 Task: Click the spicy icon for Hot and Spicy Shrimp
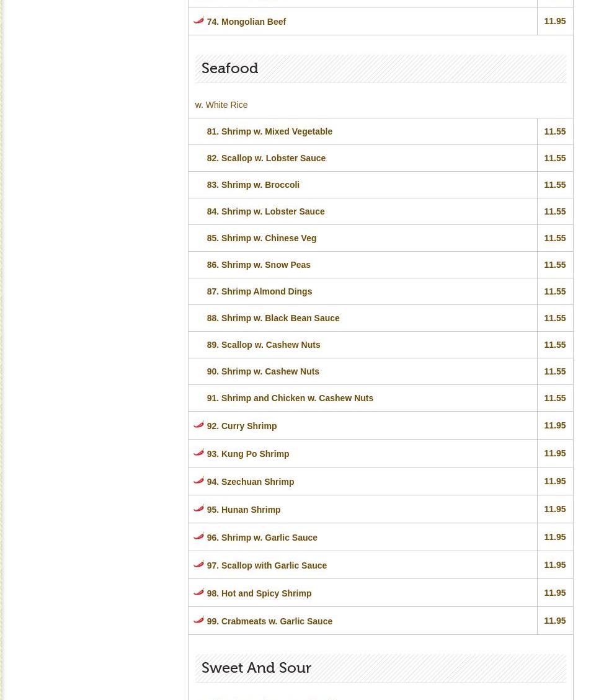pyautogui.click(x=198, y=592)
